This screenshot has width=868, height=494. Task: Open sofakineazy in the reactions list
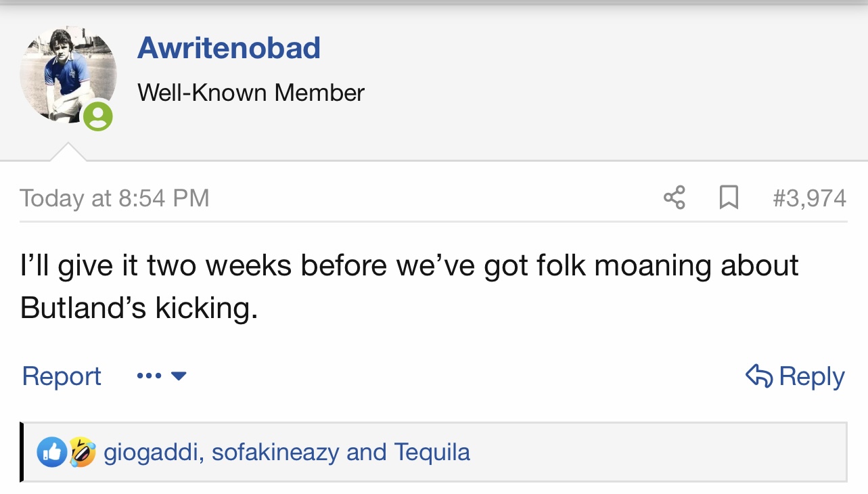pyautogui.click(x=275, y=452)
